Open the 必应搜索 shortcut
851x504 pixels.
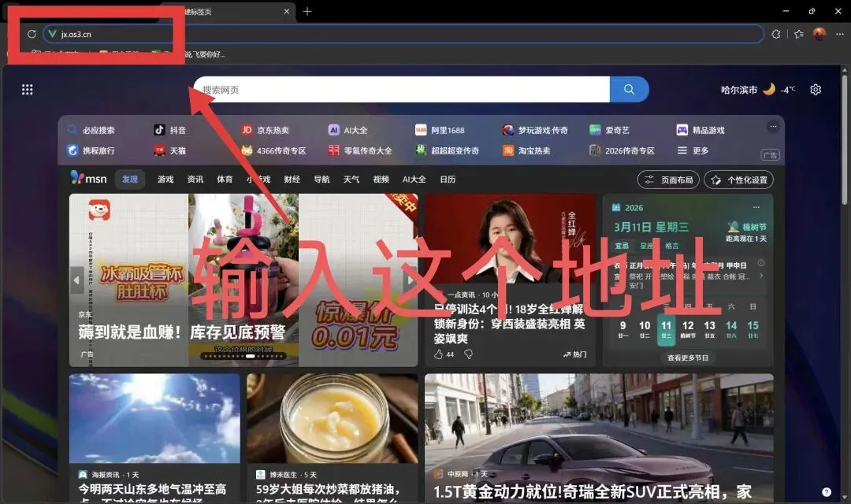click(x=91, y=130)
